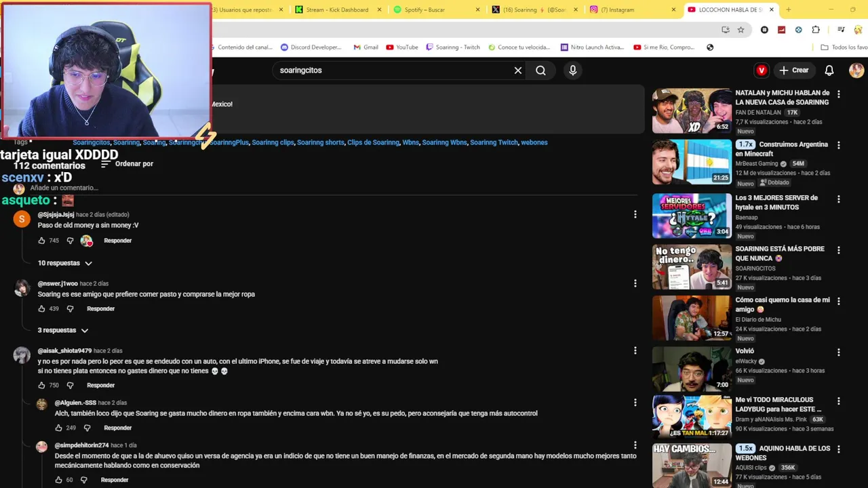Open options for @SjsjsjaJsjsj's comment
This screenshot has height=488, width=868.
(x=635, y=214)
